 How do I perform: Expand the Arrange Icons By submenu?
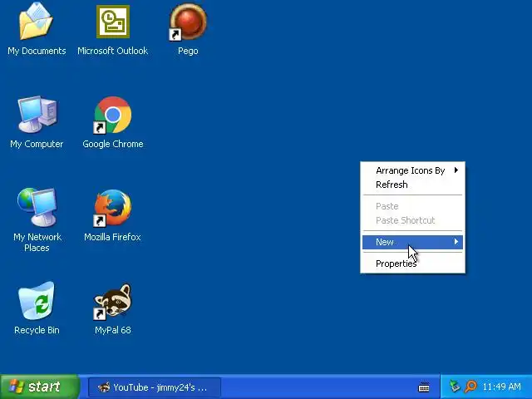point(412,170)
